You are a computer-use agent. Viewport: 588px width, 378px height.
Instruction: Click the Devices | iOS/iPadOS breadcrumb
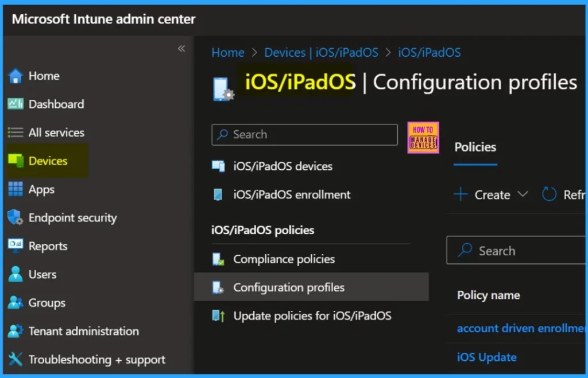click(322, 52)
